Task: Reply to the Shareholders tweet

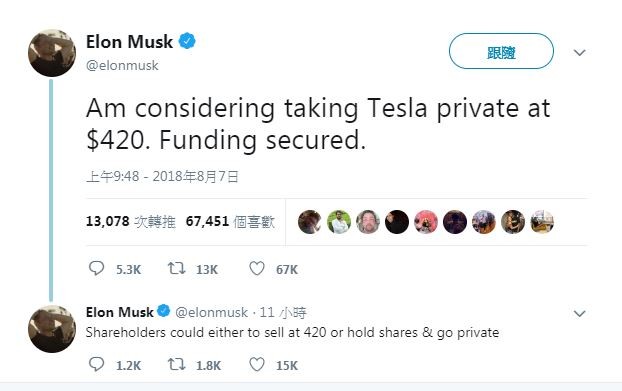Action: (96, 364)
